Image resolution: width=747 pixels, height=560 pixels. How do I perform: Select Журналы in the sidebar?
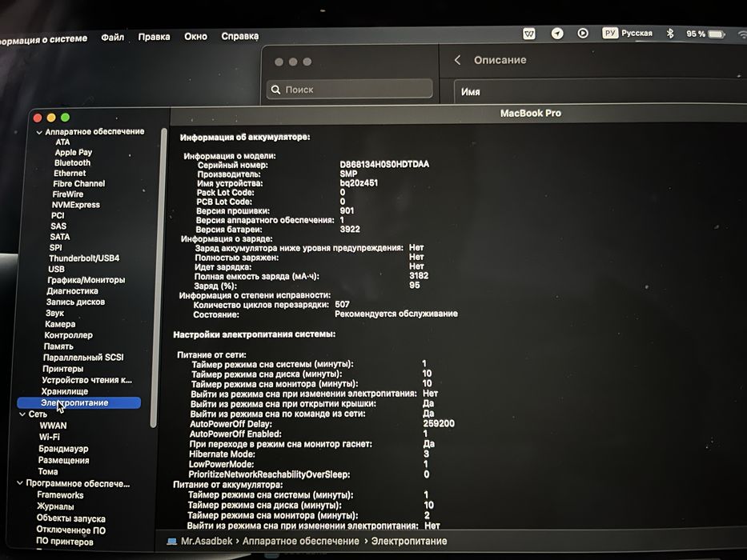[x=55, y=506]
